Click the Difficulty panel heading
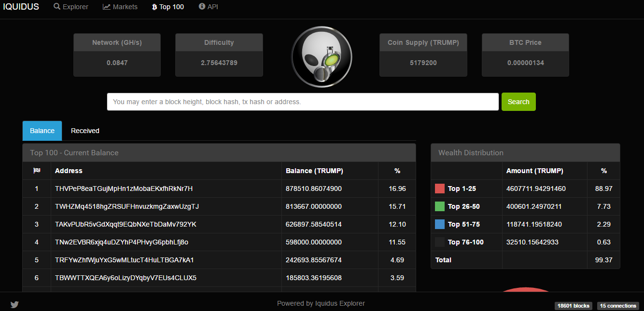644x311 pixels. (219, 42)
